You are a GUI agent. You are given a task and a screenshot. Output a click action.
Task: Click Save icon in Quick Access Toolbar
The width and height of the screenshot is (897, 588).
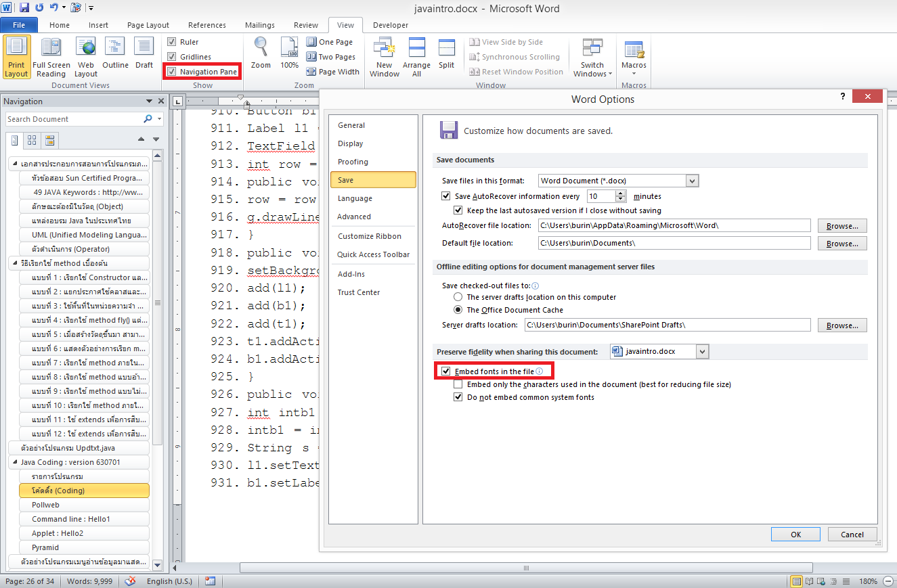tap(24, 8)
